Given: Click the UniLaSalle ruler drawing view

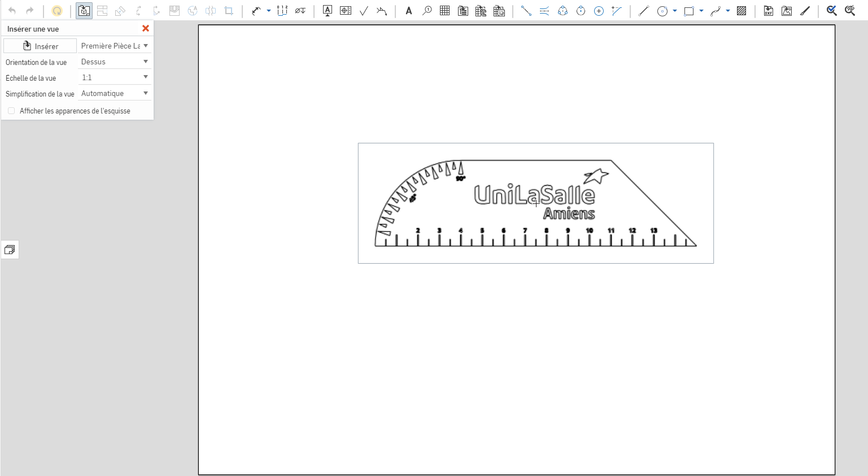Looking at the screenshot, I should (535, 203).
